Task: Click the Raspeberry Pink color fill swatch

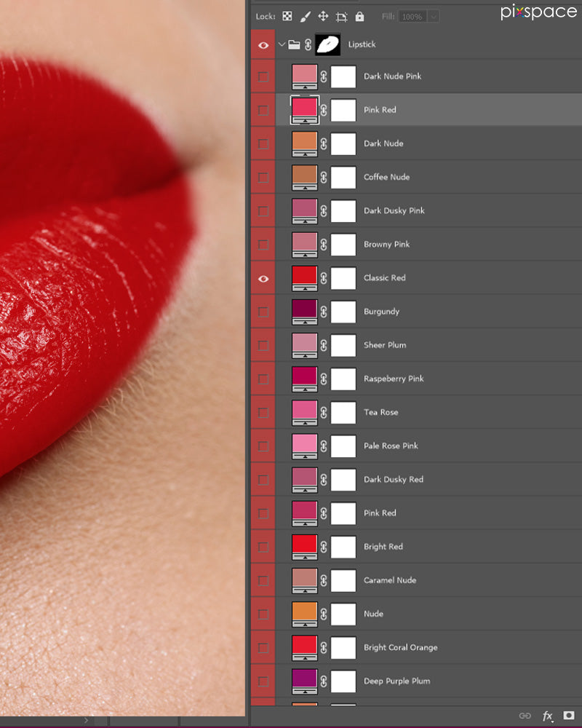Action: point(304,376)
